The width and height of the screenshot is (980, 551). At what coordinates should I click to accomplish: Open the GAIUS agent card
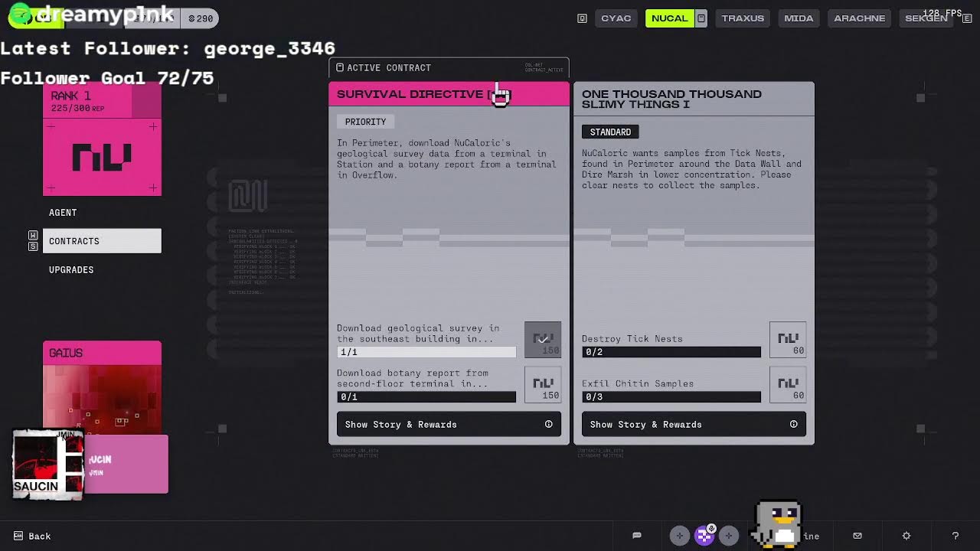tap(102, 387)
